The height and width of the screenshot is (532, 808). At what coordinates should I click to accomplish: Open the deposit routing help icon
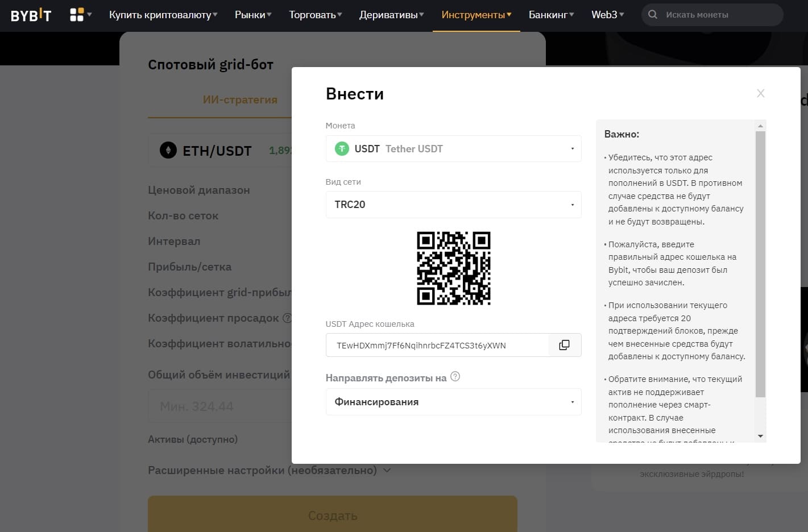tap(455, 376)
